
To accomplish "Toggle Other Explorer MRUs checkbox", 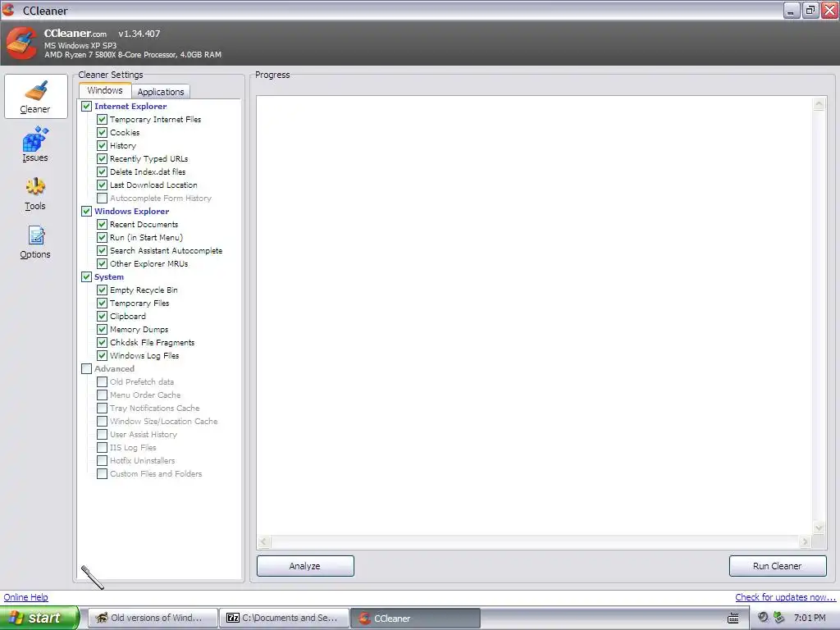I will pyautogui.click(x=102, y=263).
